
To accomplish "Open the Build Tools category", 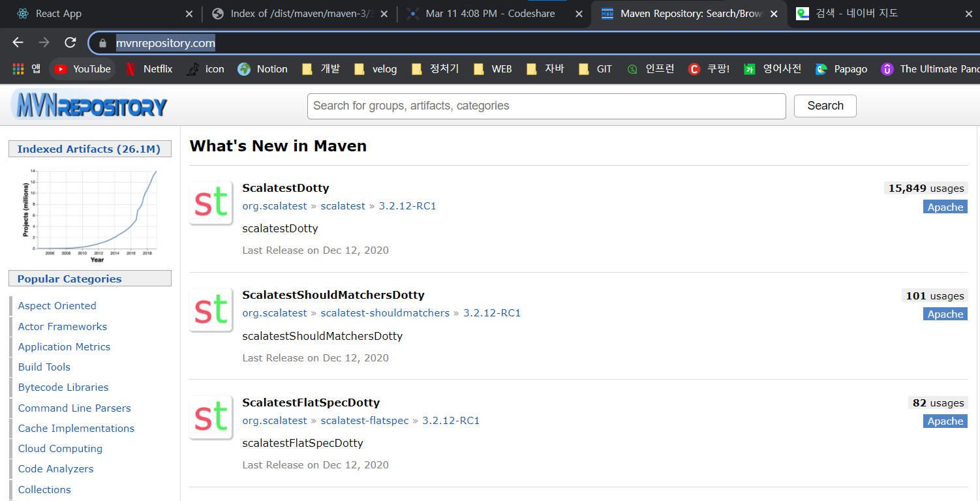I will (44, 367).
